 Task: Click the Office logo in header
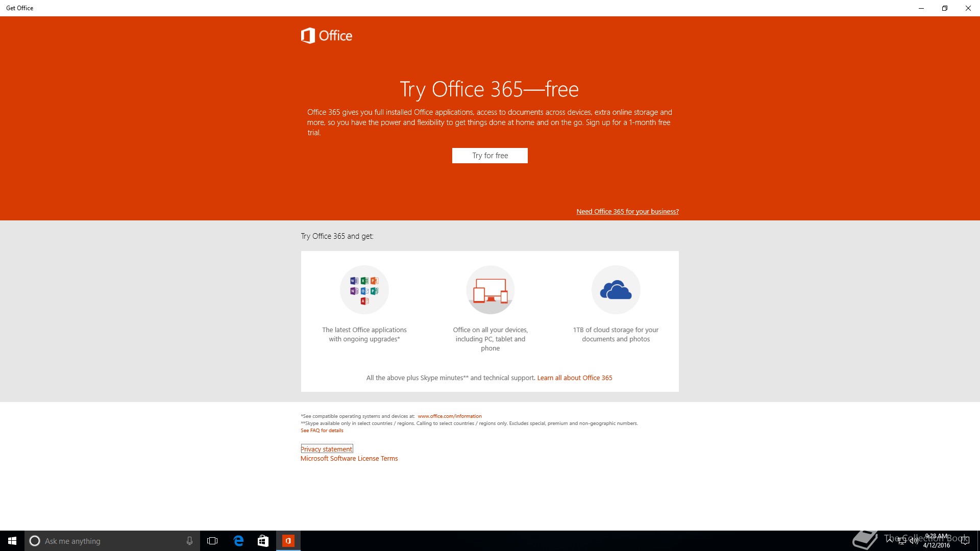click(x=327, y=36)
